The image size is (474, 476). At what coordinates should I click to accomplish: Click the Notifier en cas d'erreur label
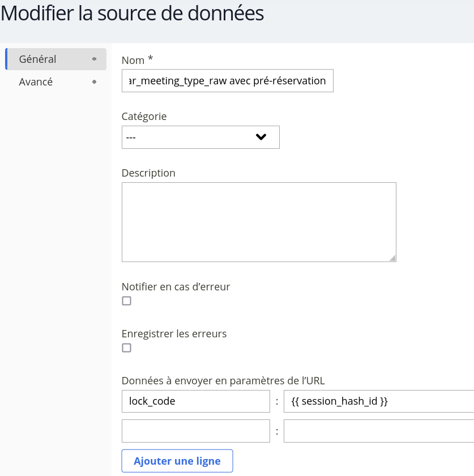click(x=176, y=286)
